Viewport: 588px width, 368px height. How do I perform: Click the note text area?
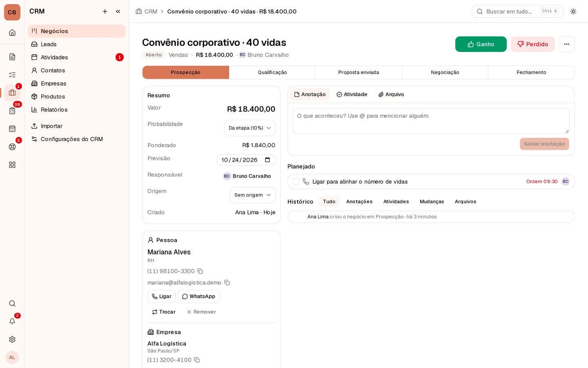tap(431, 121)
